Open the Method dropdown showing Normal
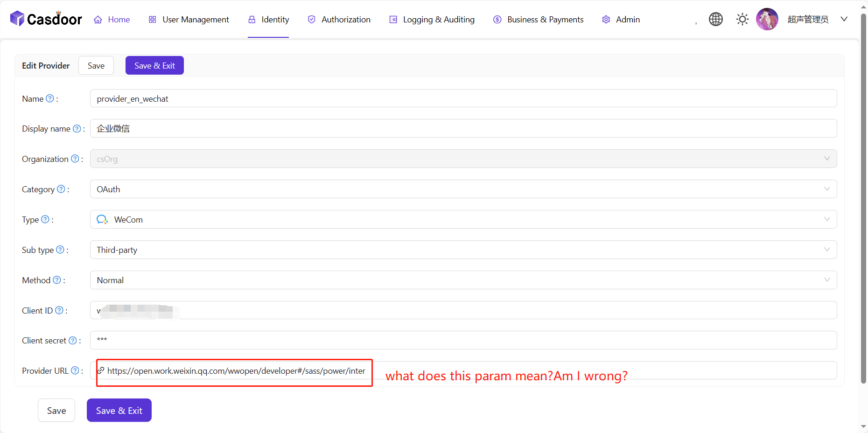The image size is (868, 433). pos(463,280)
